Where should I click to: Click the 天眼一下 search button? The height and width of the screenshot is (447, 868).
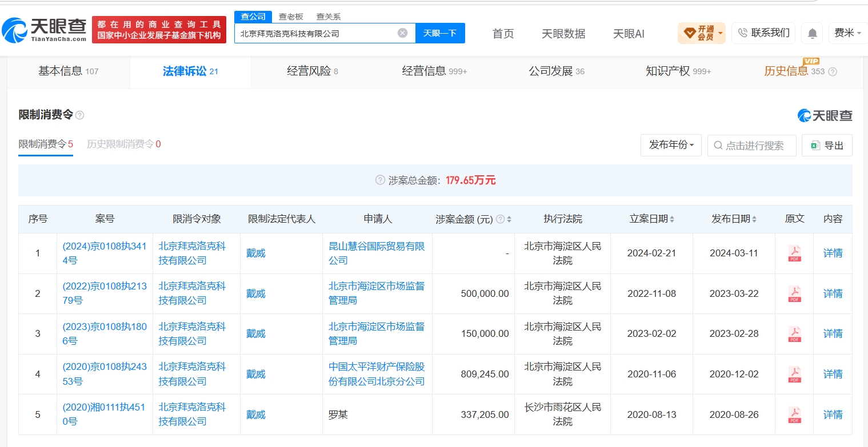[x=440, y=33]
